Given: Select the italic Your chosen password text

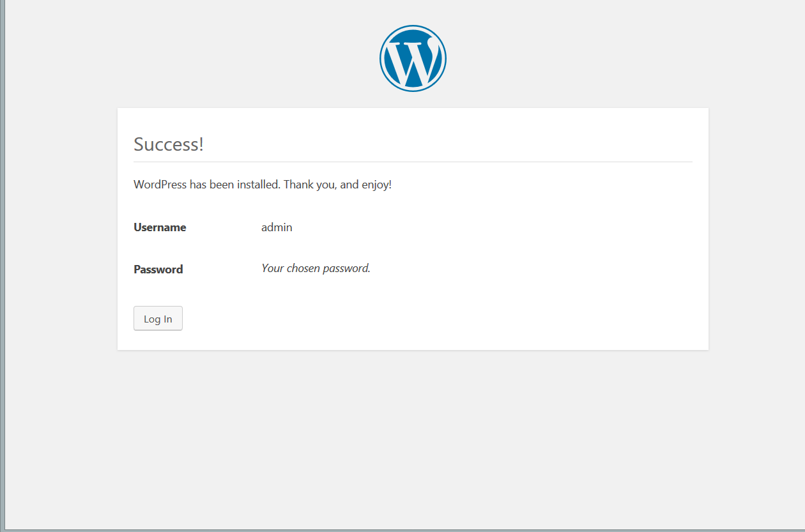Looking at the screenshot, I should coord(315,268).
